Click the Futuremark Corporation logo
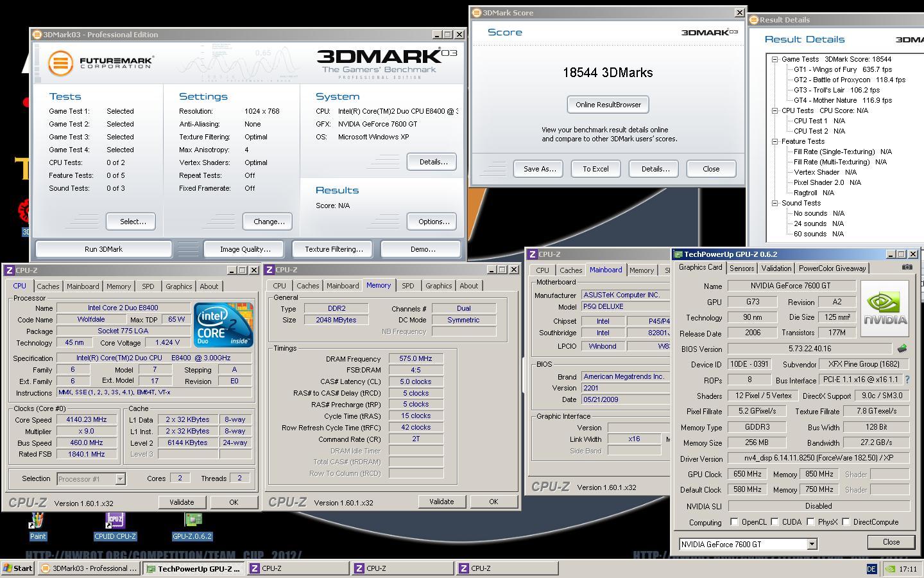The image size is (924, 578). click(x=101, y=63)
